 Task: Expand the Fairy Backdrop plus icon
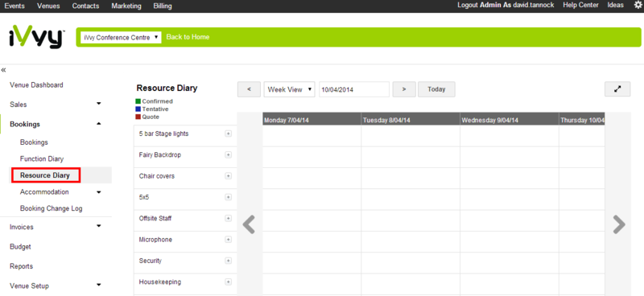(x=229, y=154)
